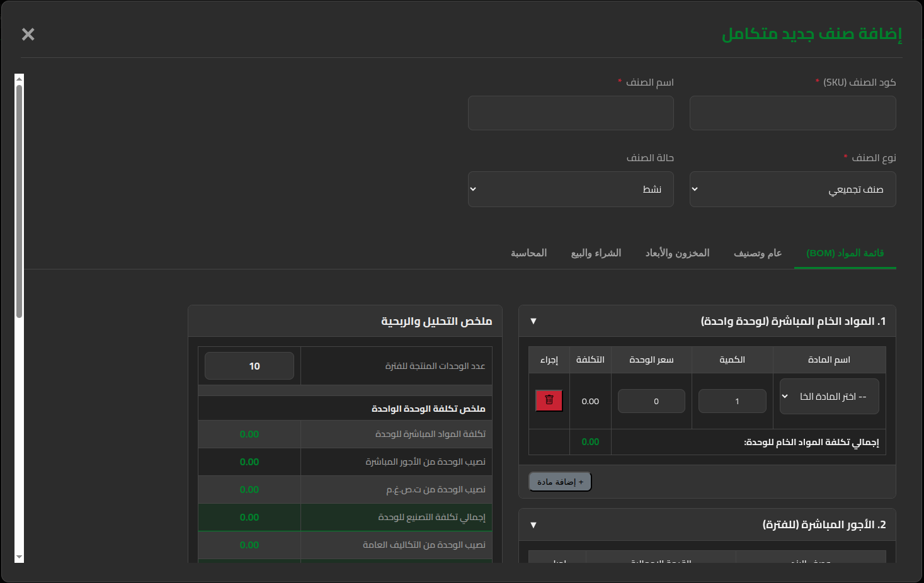Open the عام وتصنيف tab
Screen dimensions: 924x583
[x=758, y=253]
